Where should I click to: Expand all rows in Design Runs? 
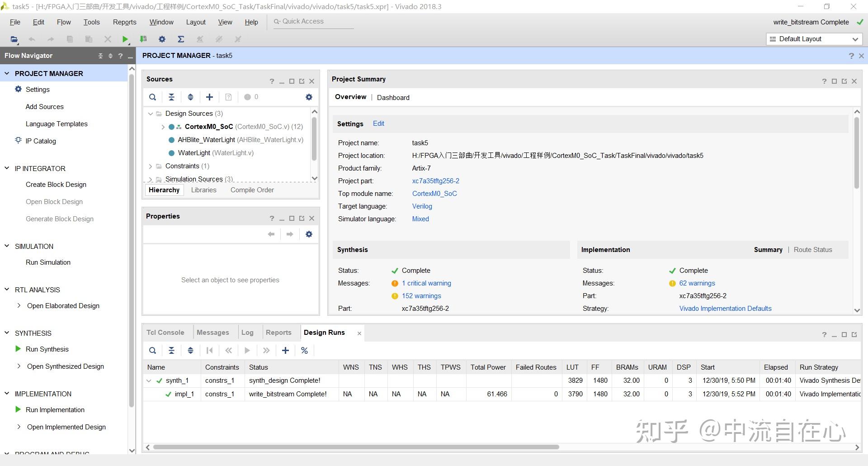tap(190, 350)
